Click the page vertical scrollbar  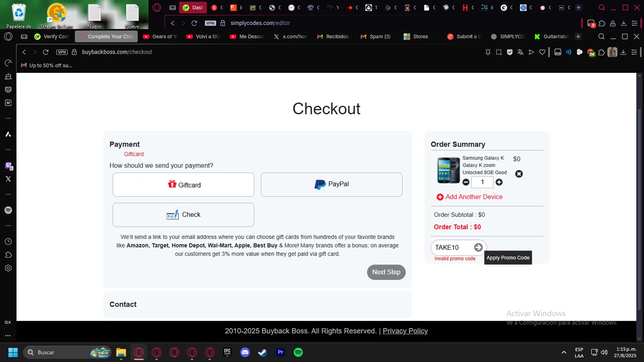(x=640, y=210)
